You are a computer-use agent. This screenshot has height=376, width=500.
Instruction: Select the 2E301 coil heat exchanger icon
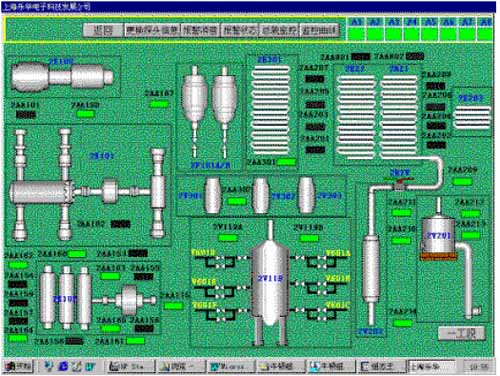pyautogui.click(x=270, y=110)
